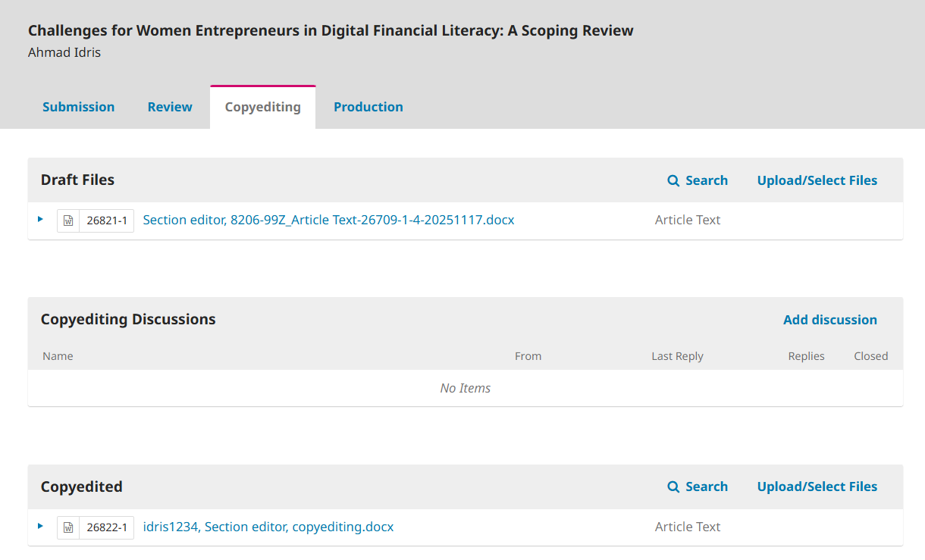Add a new copyediting discussion

coord(829,320)
